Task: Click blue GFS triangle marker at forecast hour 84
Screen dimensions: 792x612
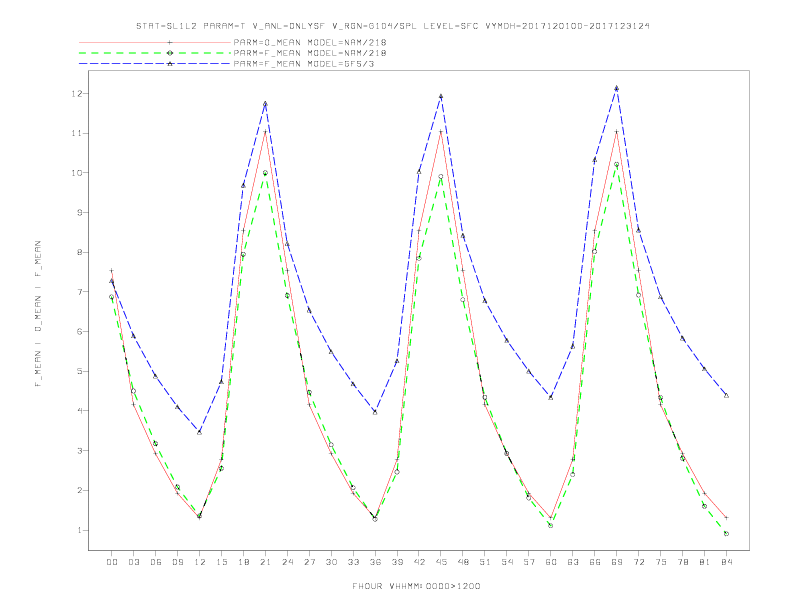Action: (x=726, y=395)
